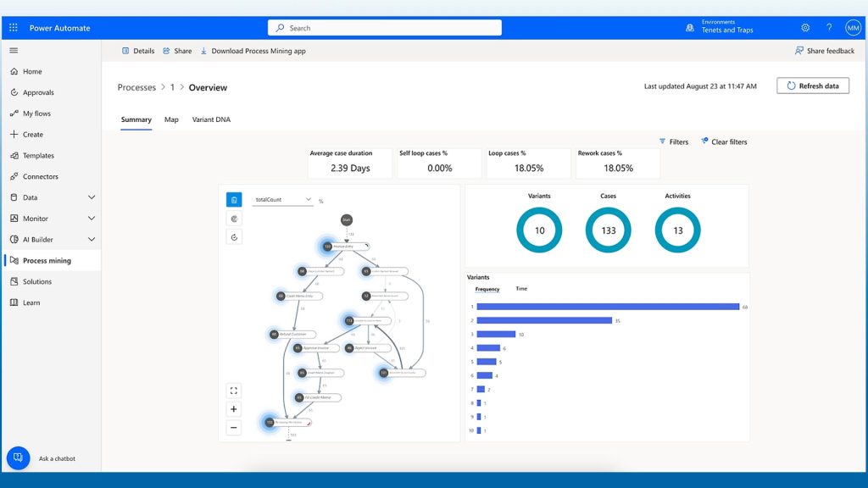Toggle the percent option beside totalCount
The image size is (868, 488).
coord(321,201)
